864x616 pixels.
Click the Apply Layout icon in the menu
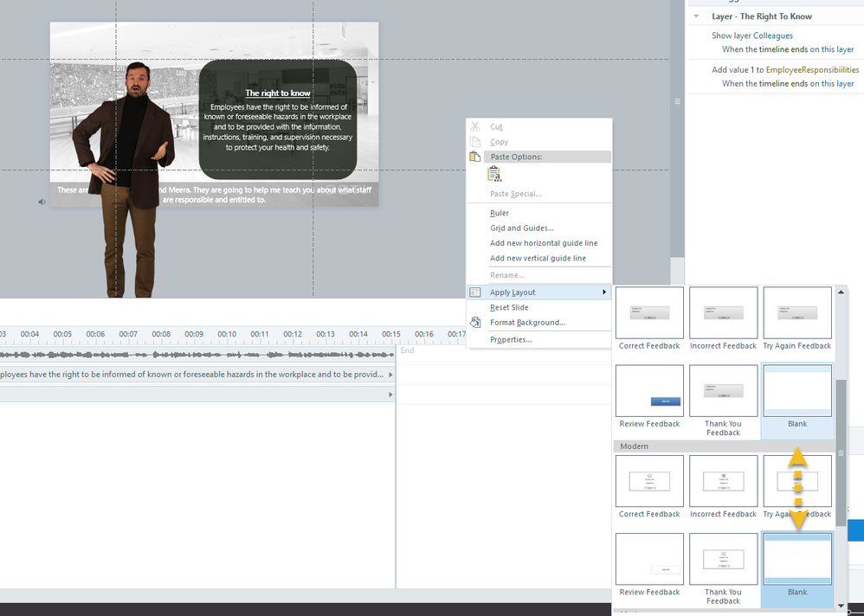pos(474,292)
